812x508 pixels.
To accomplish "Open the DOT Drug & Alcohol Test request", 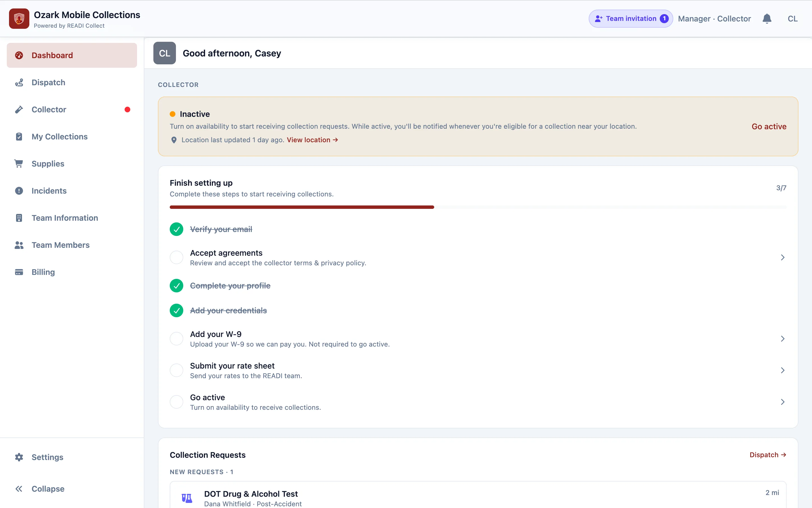I will [478, 494].
